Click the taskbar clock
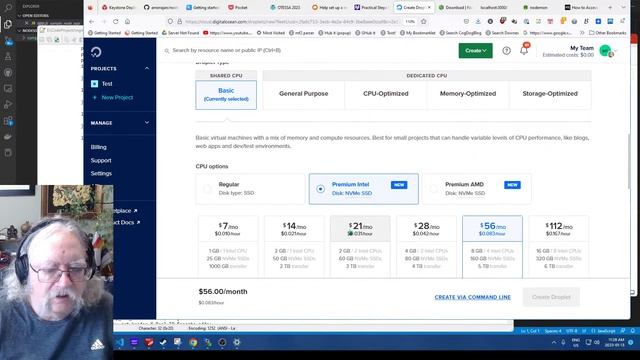Screen dimensions: 640x360 [x=616, y=342]
